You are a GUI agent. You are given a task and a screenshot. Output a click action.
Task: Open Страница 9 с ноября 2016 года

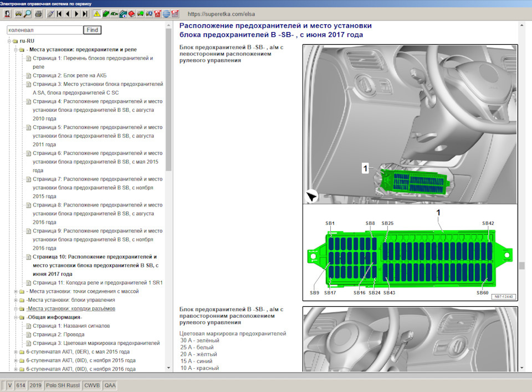[98, 239]
